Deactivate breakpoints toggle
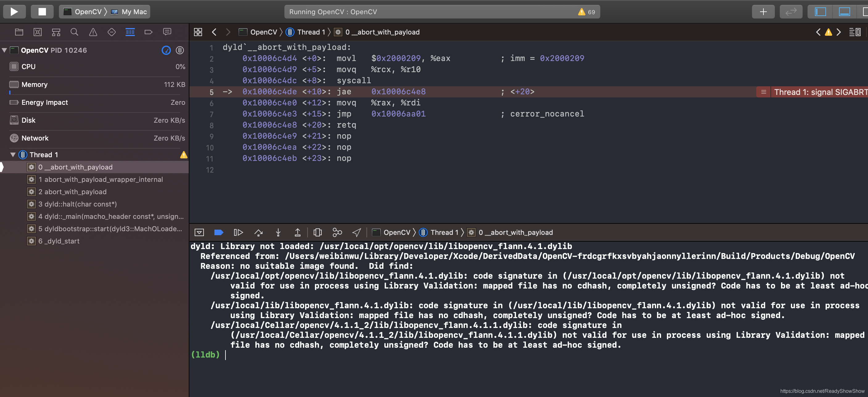 [x=219, y=232]
